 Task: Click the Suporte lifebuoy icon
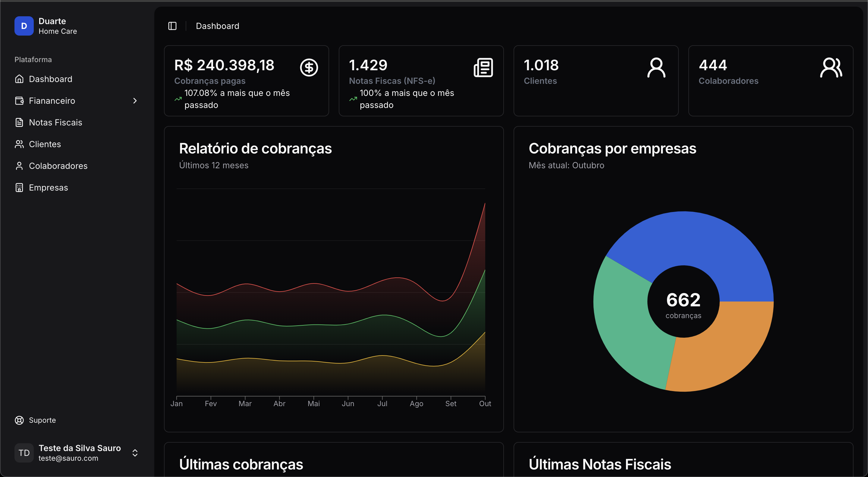(19, 420)
